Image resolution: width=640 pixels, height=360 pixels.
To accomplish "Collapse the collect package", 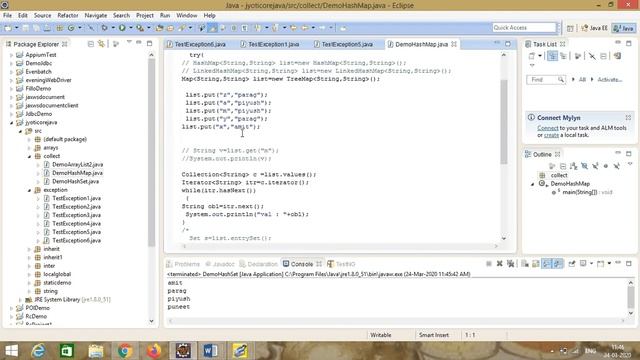I will click(x=29, y=156).
